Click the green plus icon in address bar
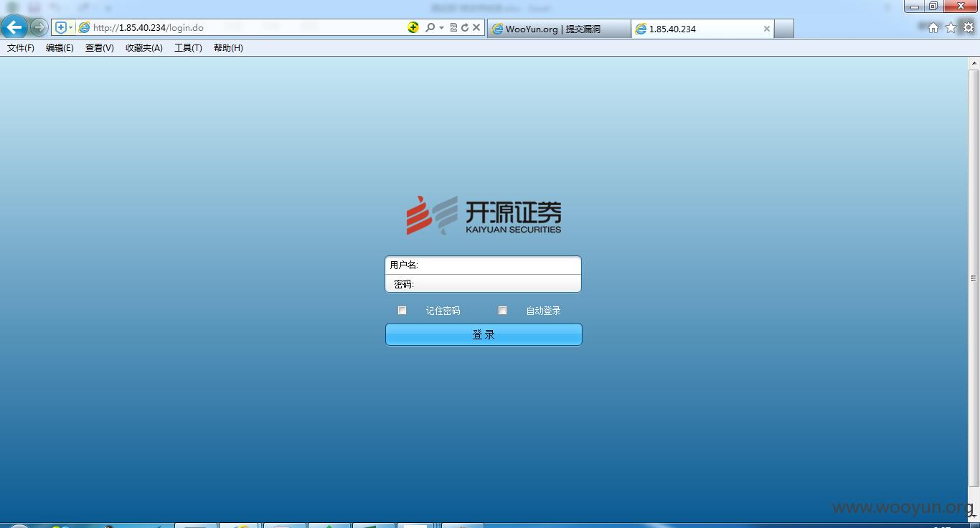 pyautogui.click(x=413, y=27)
